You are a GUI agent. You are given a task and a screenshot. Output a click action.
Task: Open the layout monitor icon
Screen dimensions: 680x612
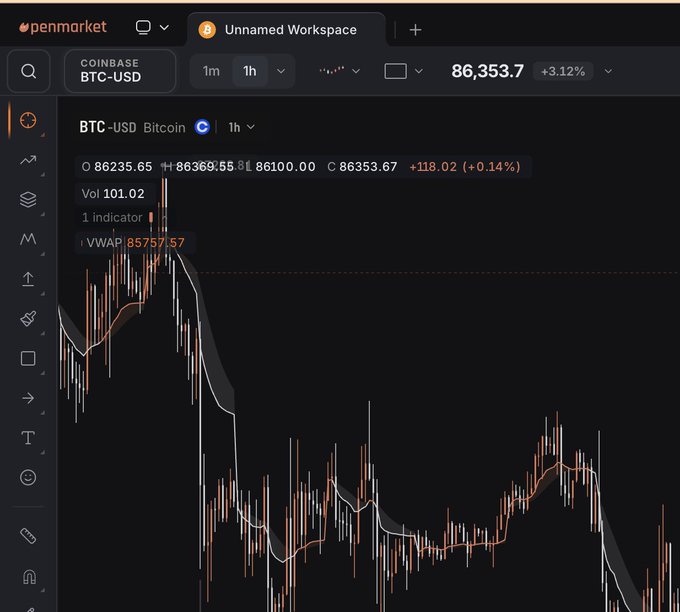point(143,27)
